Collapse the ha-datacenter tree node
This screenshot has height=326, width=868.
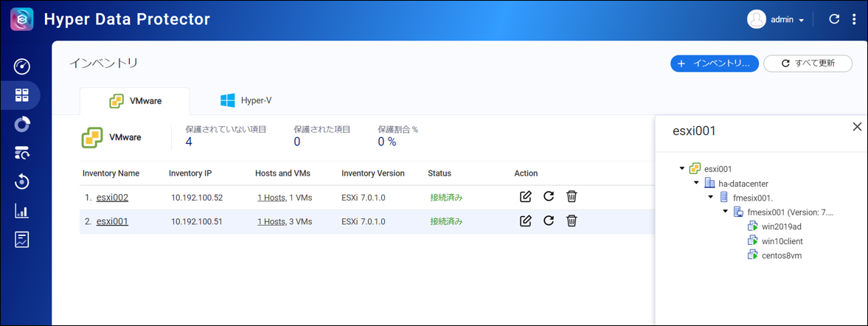coord(697,183)
